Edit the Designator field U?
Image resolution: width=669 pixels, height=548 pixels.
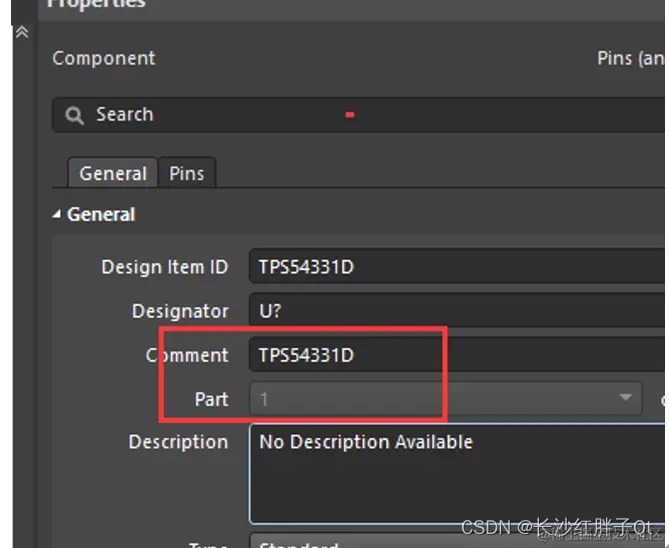coord(457,311)
